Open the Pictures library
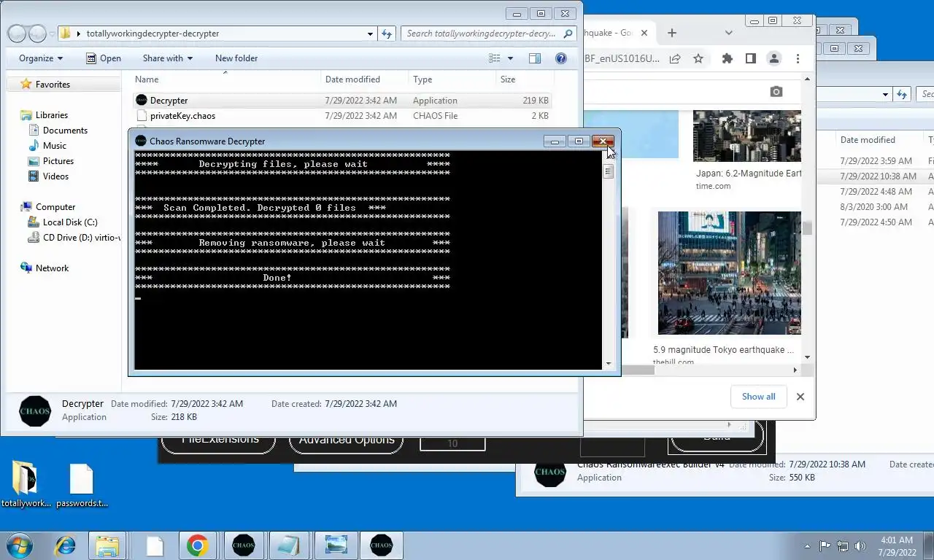Viewport: 934px width, 560px height. pyautogui.click(x=58, y=161)
